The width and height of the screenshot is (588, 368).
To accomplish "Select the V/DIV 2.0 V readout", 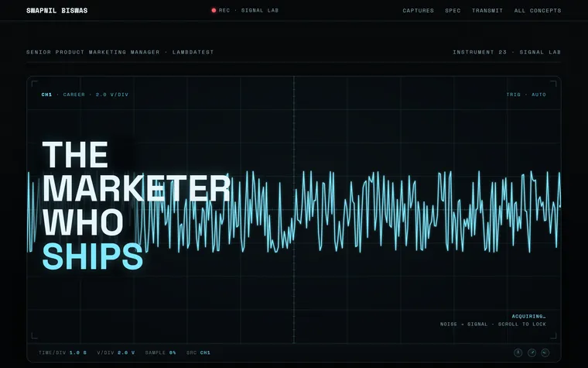I will 115,353.
